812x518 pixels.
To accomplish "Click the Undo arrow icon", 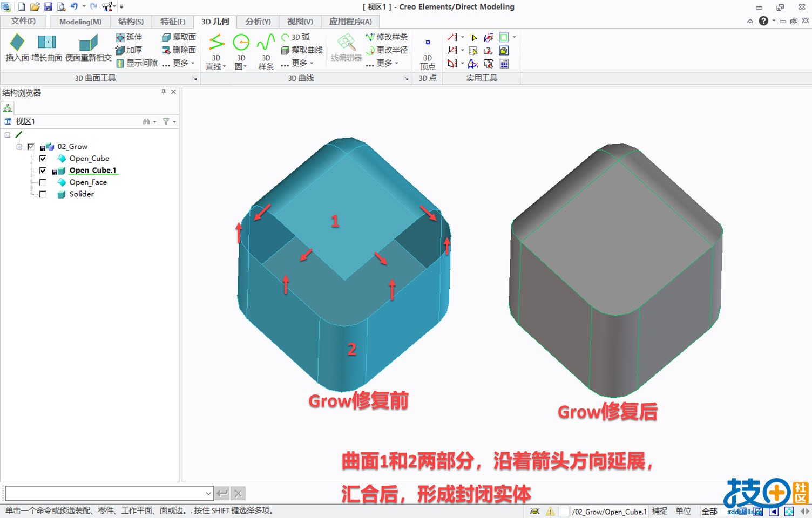I will pyautogui.click(x=74, y=6).
